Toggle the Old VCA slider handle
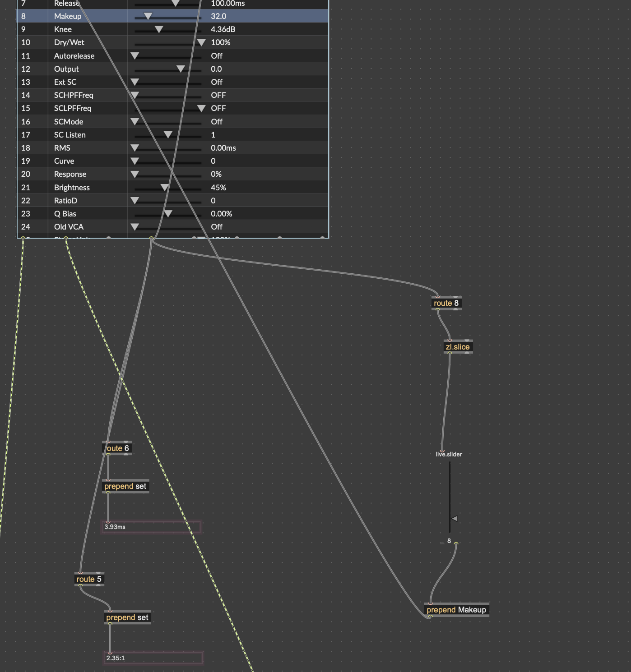This screenshot has width=631, height=672. point(135,227)
